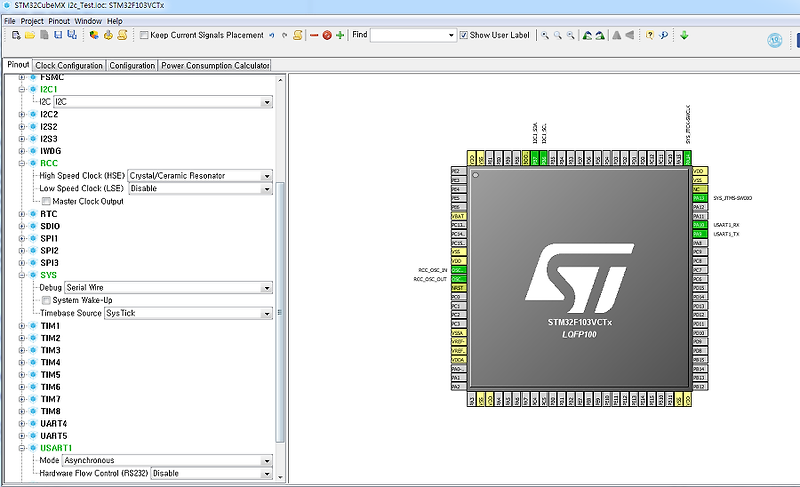Click the green download arrow icon
800x487 pixels.
point(684,35)
